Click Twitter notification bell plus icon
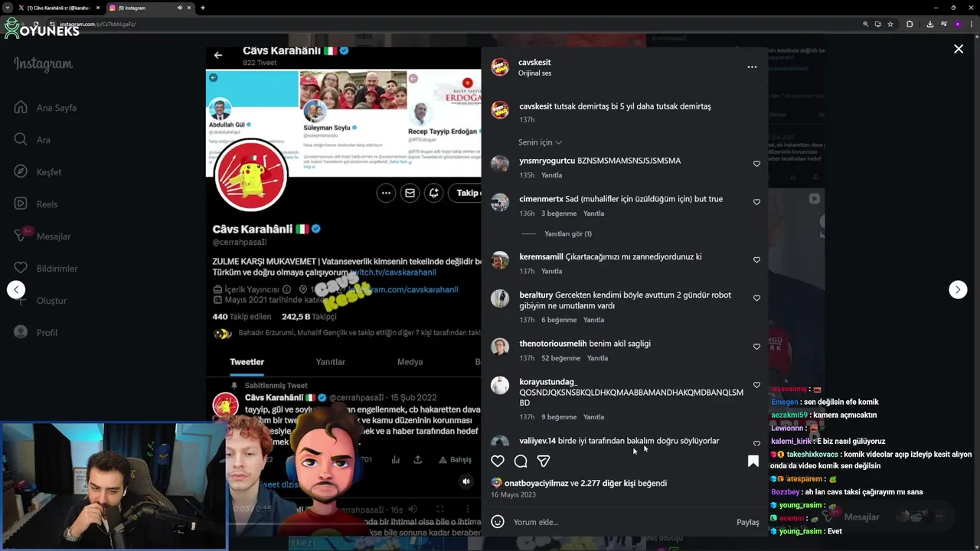 click(433, 193)
